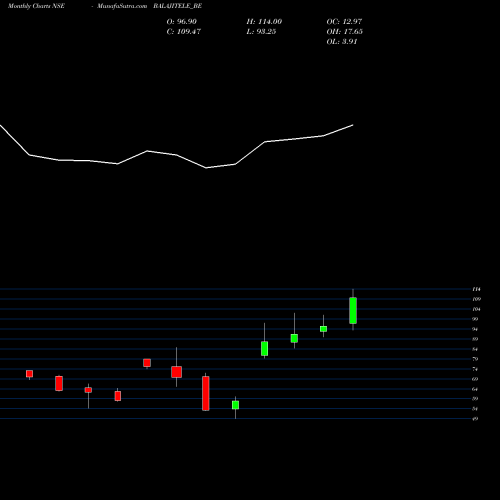Select the high price 'H: 114.00'
The image size is (500, 500).
pyautogui.click(x=264, y=22)
